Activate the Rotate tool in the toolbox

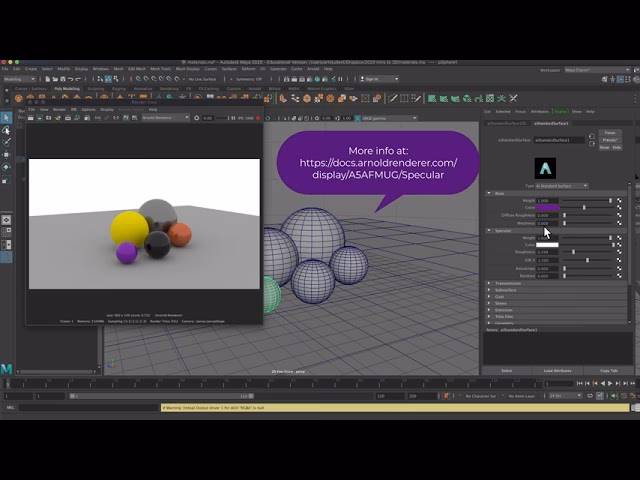click(6, 167)
